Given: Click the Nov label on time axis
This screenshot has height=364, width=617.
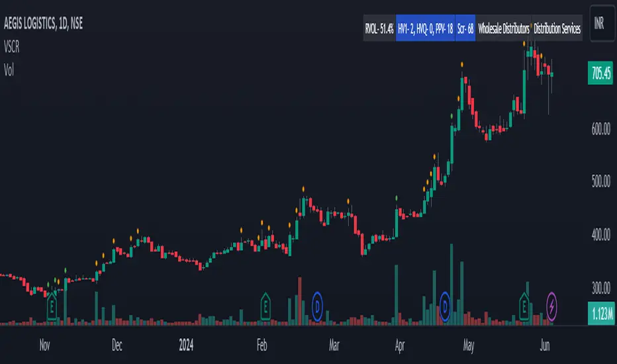Looking at the screenshot, I should point(44,345).
